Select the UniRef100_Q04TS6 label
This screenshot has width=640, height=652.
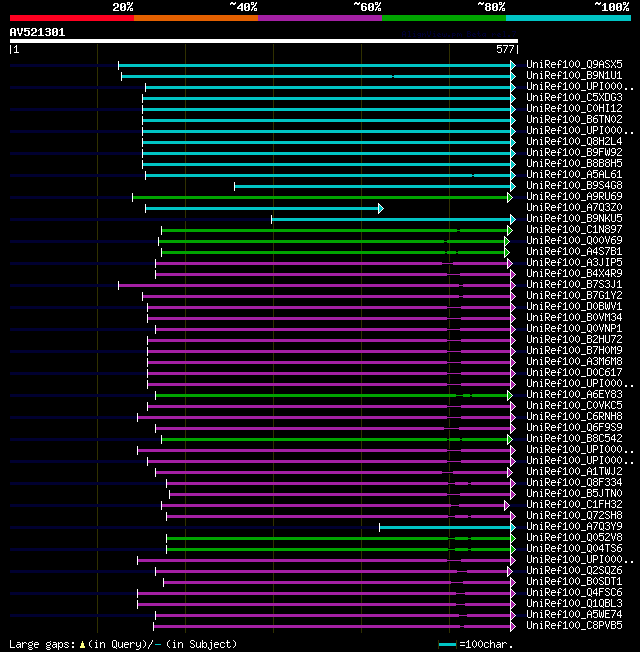574,549
